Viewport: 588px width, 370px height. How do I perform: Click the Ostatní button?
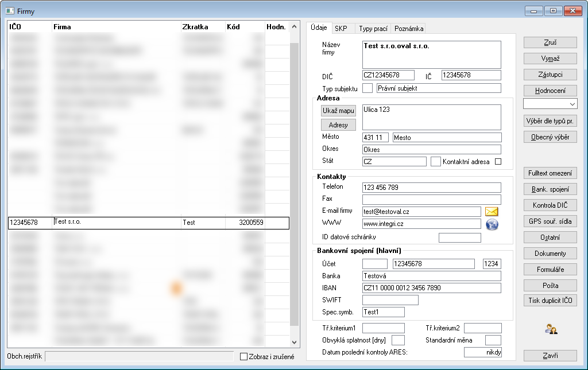tap(550, 237)
